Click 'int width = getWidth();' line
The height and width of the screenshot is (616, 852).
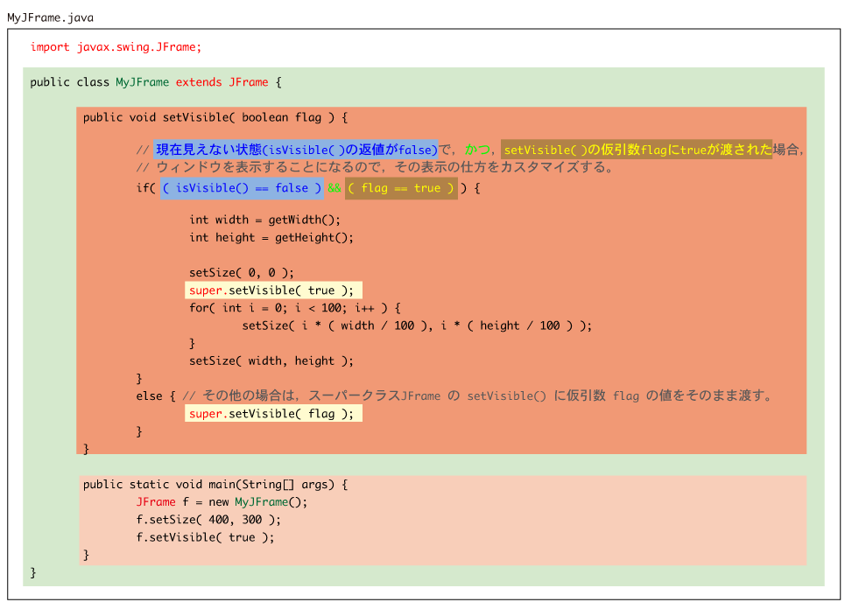[x=264, y=220]
